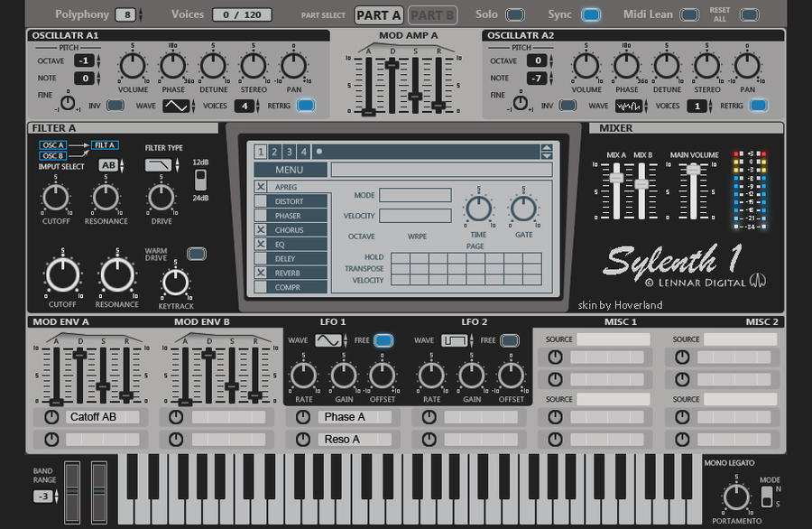Click the Main Volume fader

tap(693, 170)
